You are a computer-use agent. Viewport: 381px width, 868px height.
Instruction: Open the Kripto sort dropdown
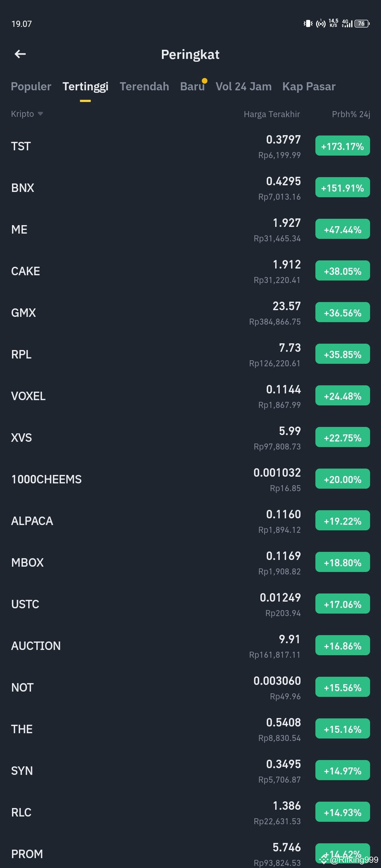[26, 114]
